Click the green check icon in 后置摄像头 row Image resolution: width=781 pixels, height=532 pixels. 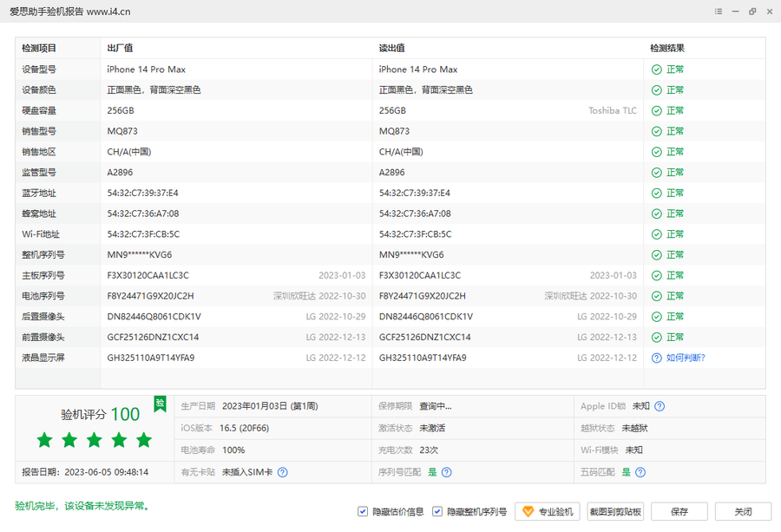coord(657,317)
